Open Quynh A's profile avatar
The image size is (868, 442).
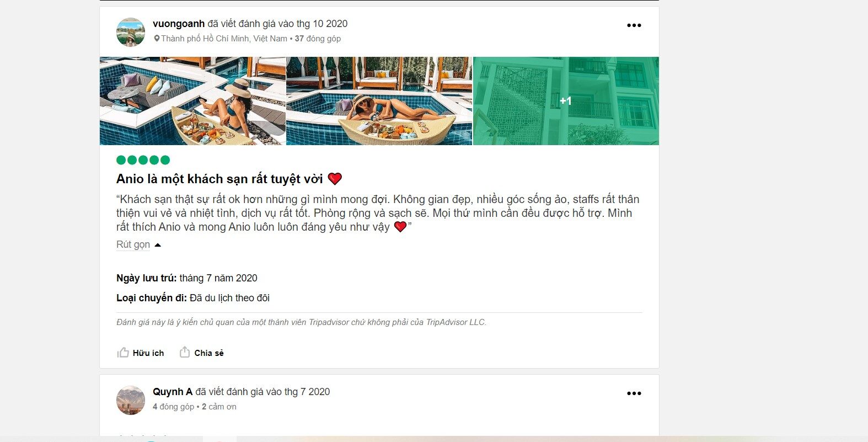coord(131,400)
